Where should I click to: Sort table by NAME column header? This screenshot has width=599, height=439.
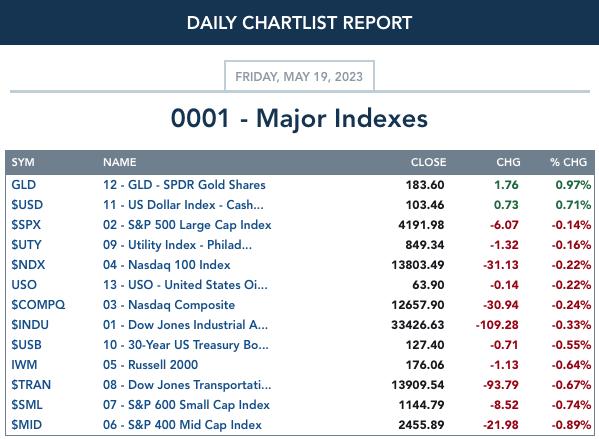pyautogui.click(x=120, y=162)
